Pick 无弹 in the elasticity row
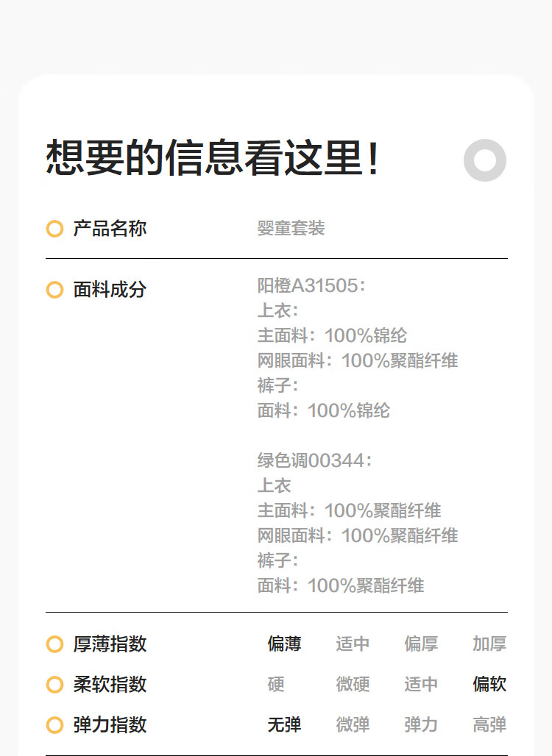Image resolution: width=552 pixels, height=756 pixels. [x=284, y=725]
